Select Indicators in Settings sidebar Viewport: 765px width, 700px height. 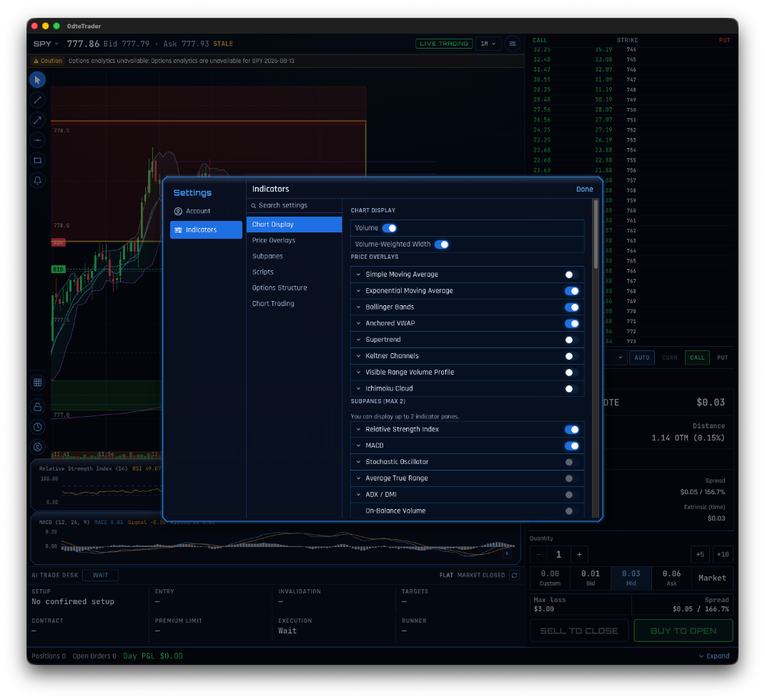(x=206, y=230)
